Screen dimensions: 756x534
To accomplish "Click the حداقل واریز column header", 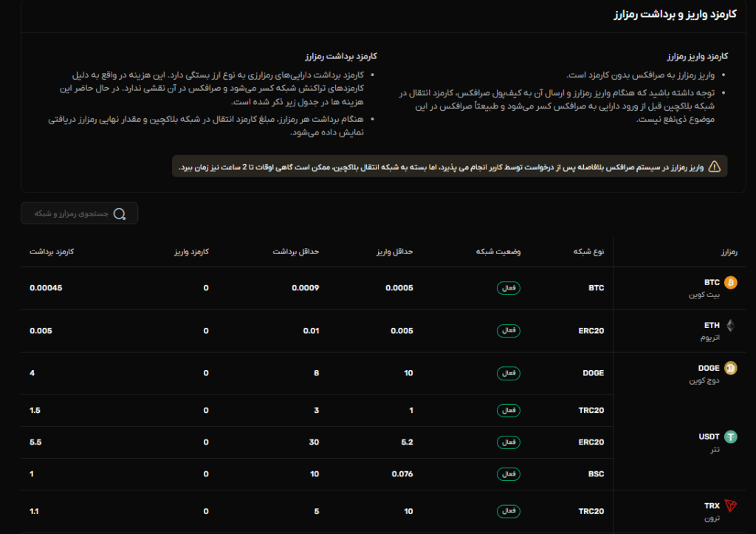I will pyautogui.click(x=396, y=252).
